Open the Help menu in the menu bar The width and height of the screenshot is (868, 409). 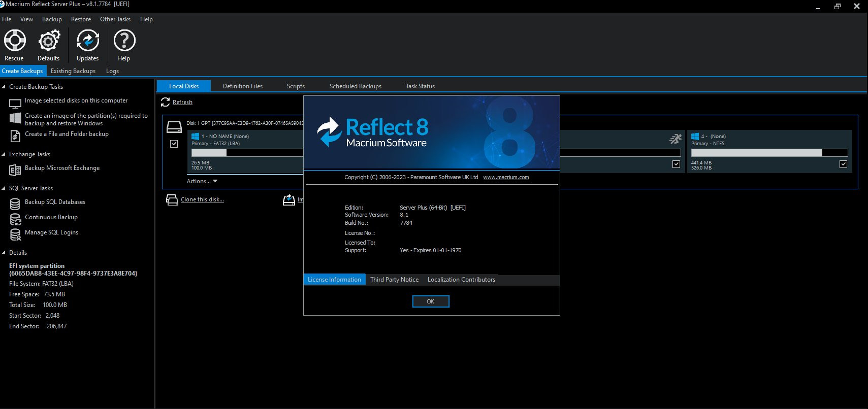point(146,19)
